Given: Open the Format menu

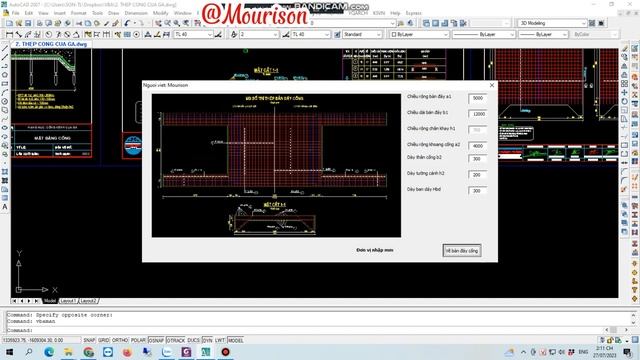Looking at the screenshot, I should click(x=78, y=13).
